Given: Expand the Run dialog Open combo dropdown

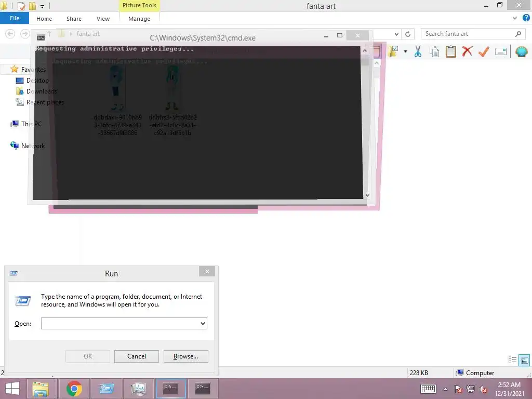Looking at the screenshot, I should (x=203, y=323).
